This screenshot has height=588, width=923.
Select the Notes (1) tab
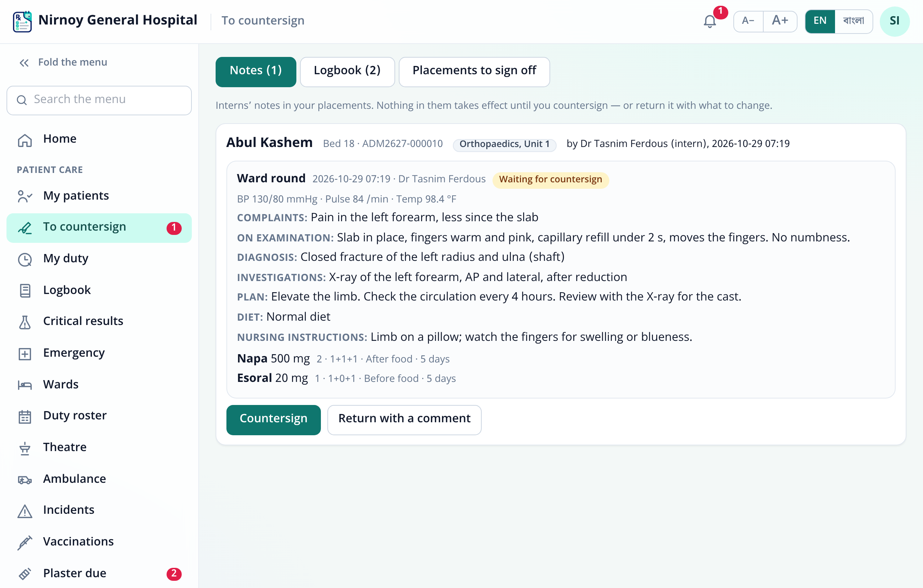pos(256,72)
